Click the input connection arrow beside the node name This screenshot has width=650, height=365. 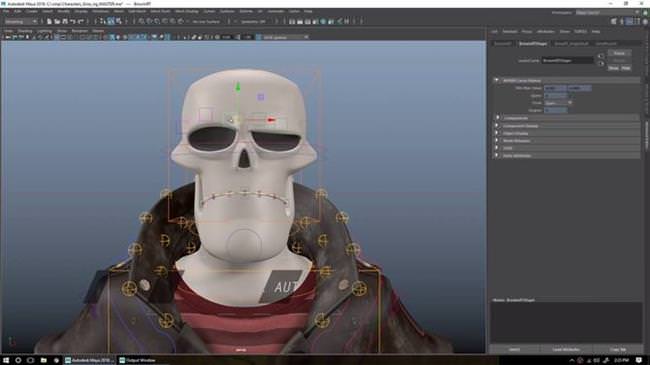click(601, 56)
